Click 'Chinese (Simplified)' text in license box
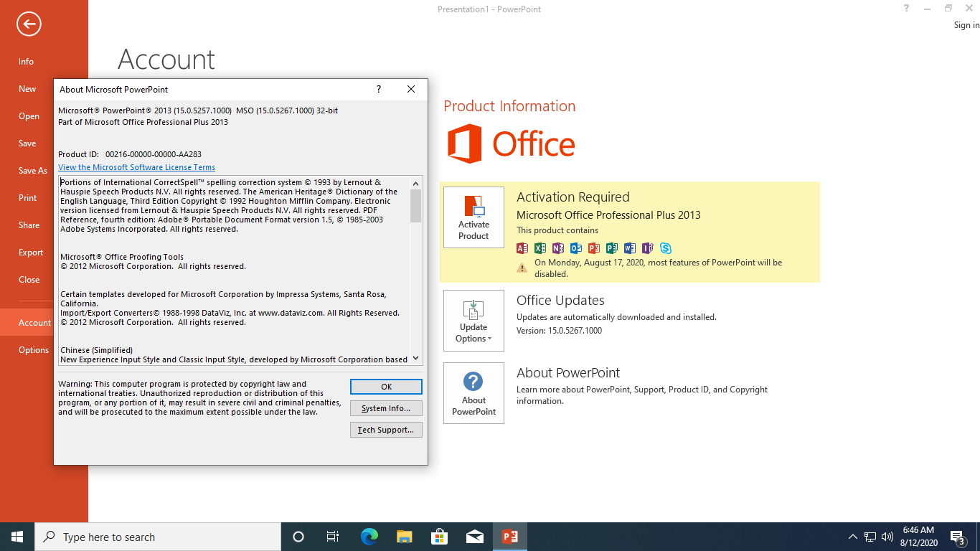Viewport: 980px width, 551px height. (96, 350)
